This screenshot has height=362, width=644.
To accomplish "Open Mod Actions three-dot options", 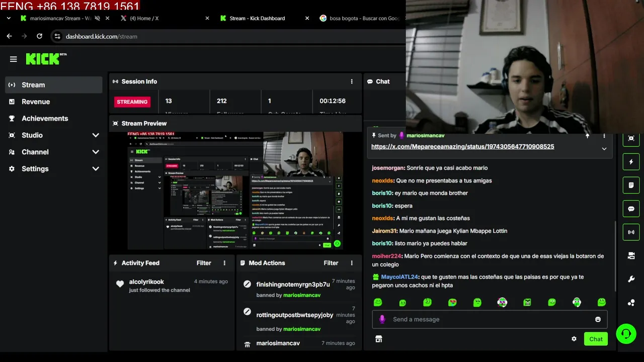I will tap(352, 263).
